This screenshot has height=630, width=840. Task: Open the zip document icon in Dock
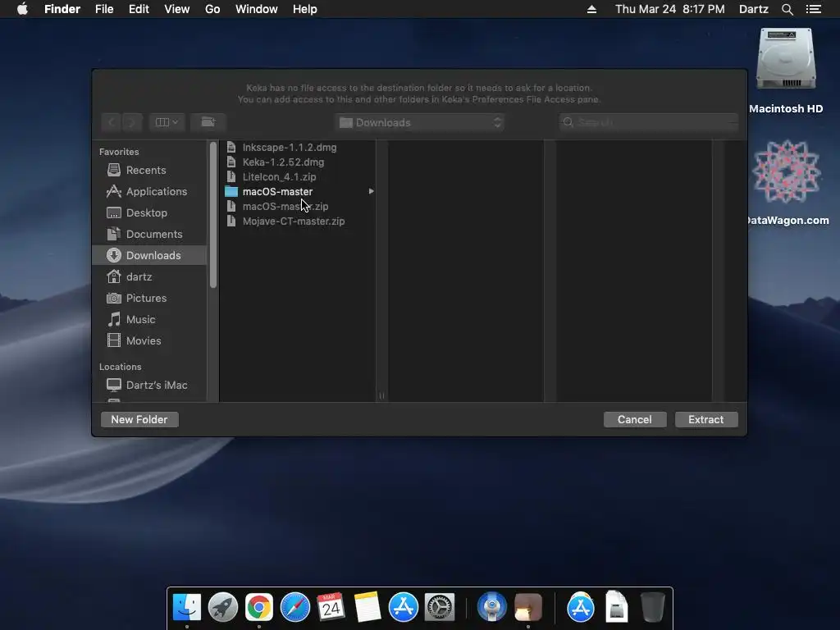tap(617, 607)
